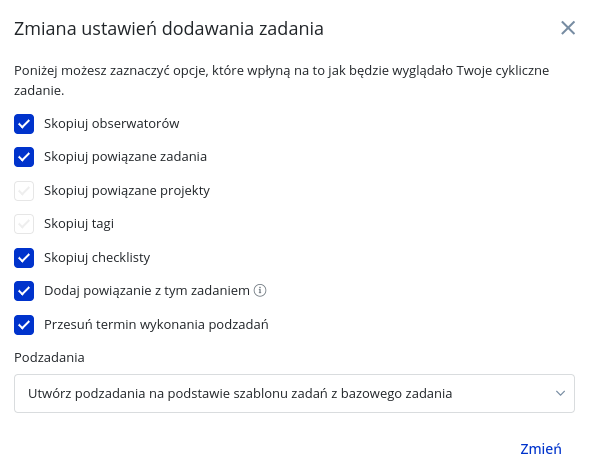Select the 'Skopiuj powiązane zadania' label
Screen dimensions: 592x476
coord(125,157)
